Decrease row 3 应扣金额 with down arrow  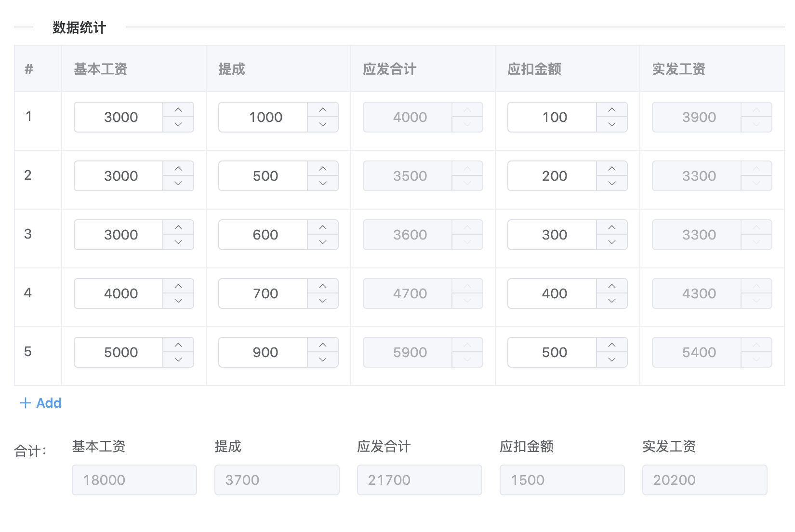(612, 242)
